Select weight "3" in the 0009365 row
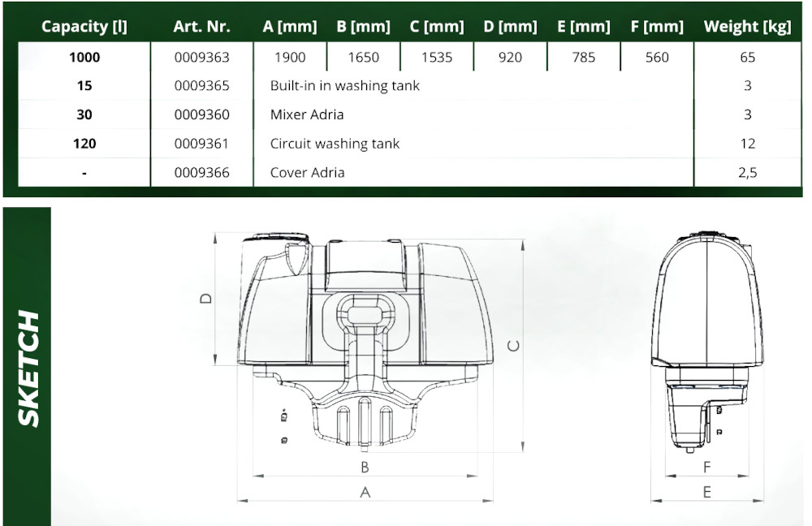812x526 pixels. [x=747, y=85]
